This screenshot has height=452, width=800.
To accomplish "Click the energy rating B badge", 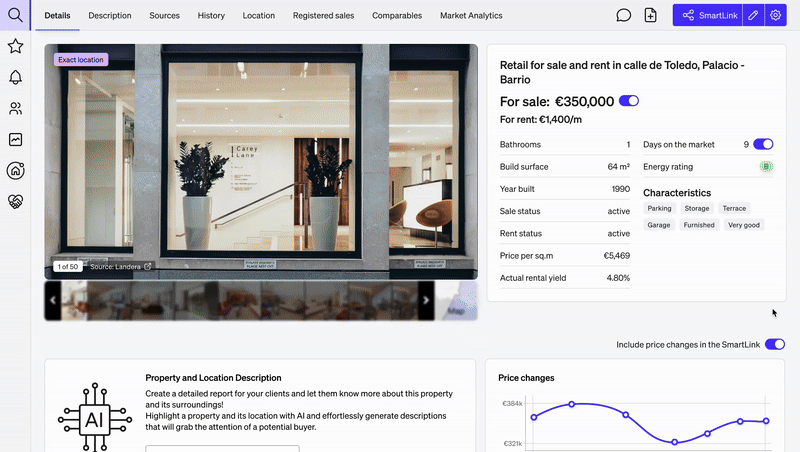I will click(766, 166).
